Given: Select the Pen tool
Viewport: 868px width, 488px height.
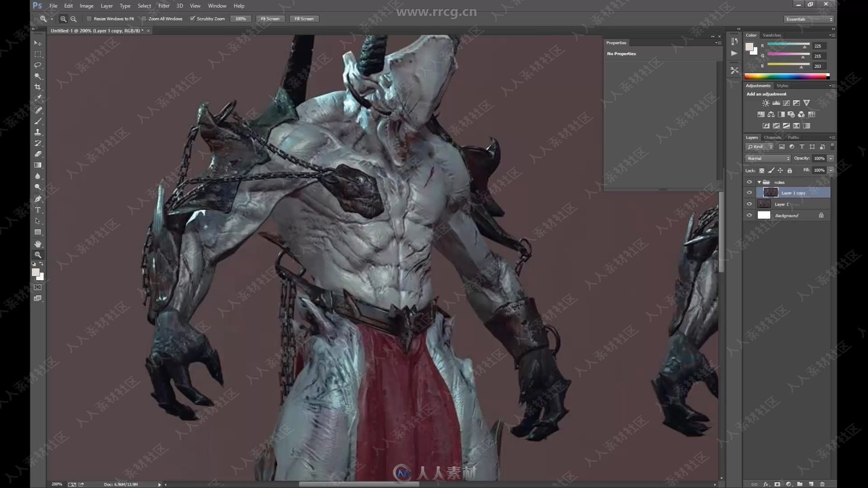Looking at the screenshot, I should tap(38, 199).
